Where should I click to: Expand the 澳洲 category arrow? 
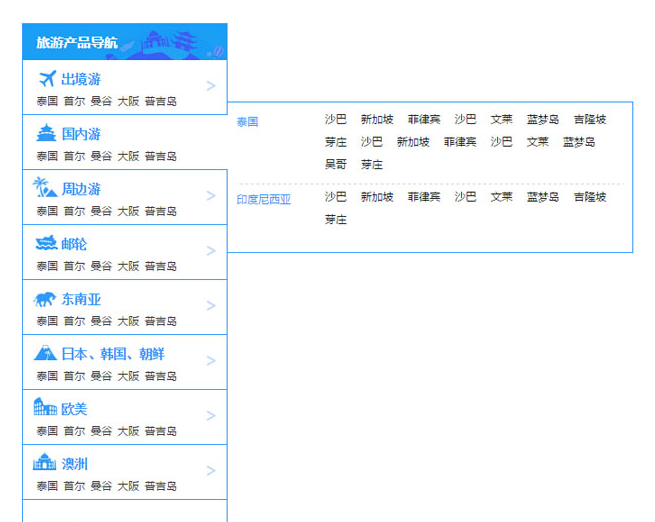pyautogui.click(x=210, y=471)
